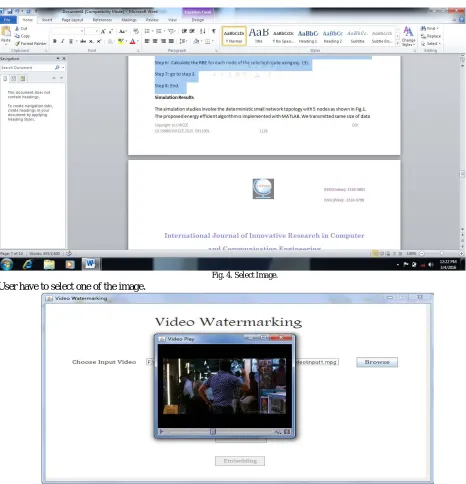
Task: Apply the yellow text highlight color
Action: pos(120,41)
